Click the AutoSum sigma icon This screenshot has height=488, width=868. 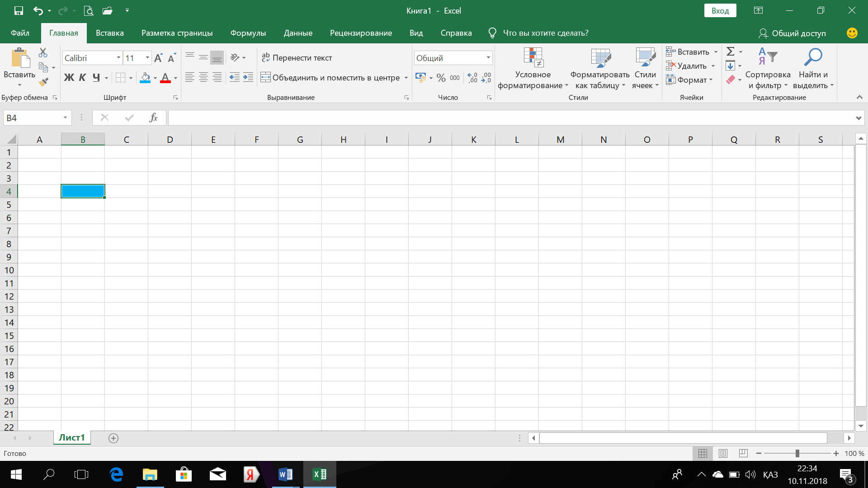tap(730, 52)
